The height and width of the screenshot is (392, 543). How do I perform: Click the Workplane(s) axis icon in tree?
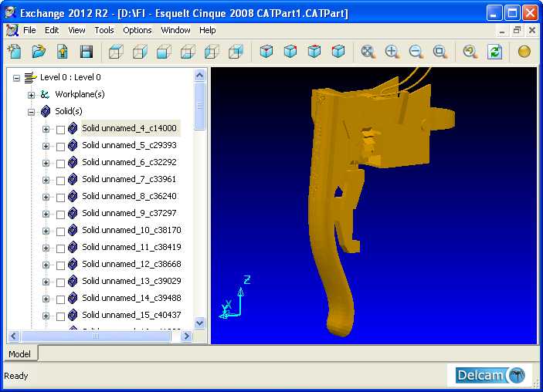click(45, 94)
